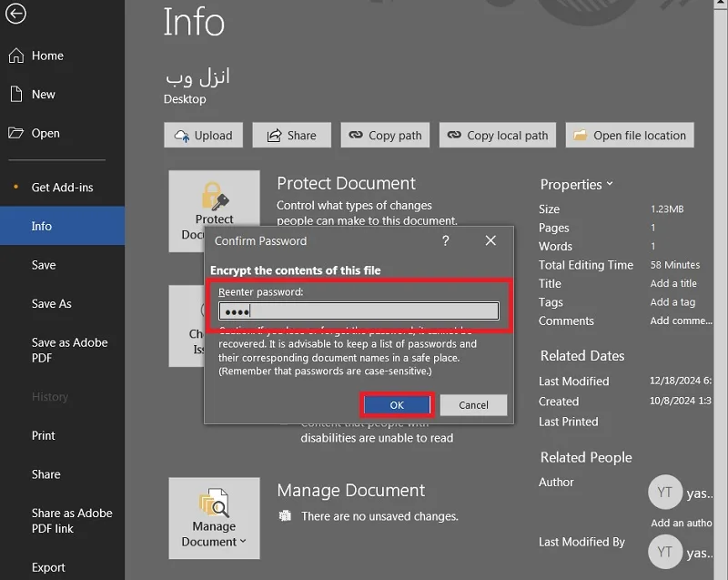Click the Share arrow button
728x580 pixels.
pyautogui.click(x=291, y=135)
